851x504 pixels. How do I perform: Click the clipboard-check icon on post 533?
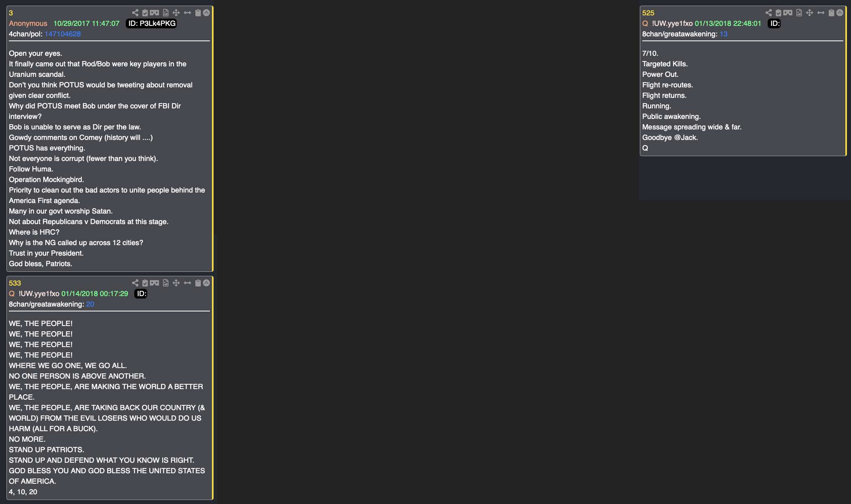pos(145,283)
